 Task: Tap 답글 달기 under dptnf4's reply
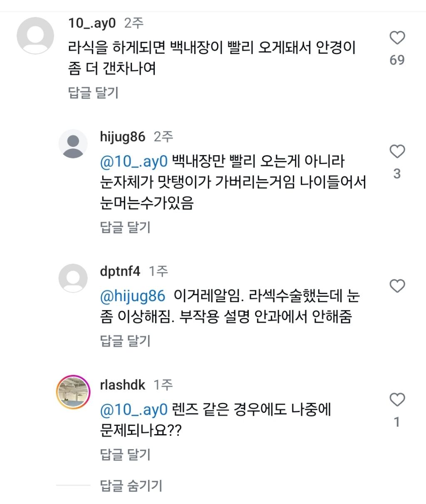(125, 341)
